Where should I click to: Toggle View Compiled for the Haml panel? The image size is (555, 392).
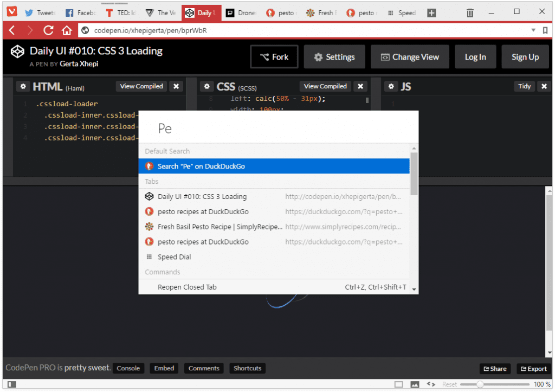click(141, 86)
